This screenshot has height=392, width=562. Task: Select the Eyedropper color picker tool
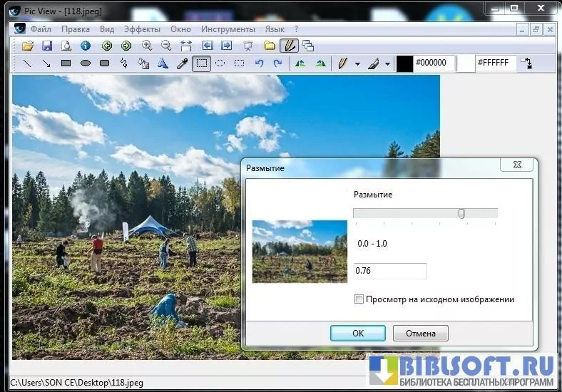tap(182, 63)
